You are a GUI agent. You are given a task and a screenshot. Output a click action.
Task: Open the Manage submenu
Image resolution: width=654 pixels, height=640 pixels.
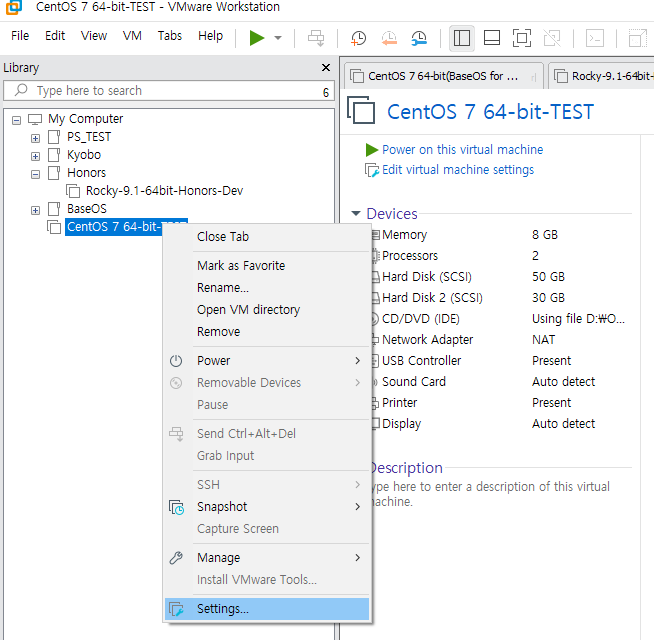(267, 558)
